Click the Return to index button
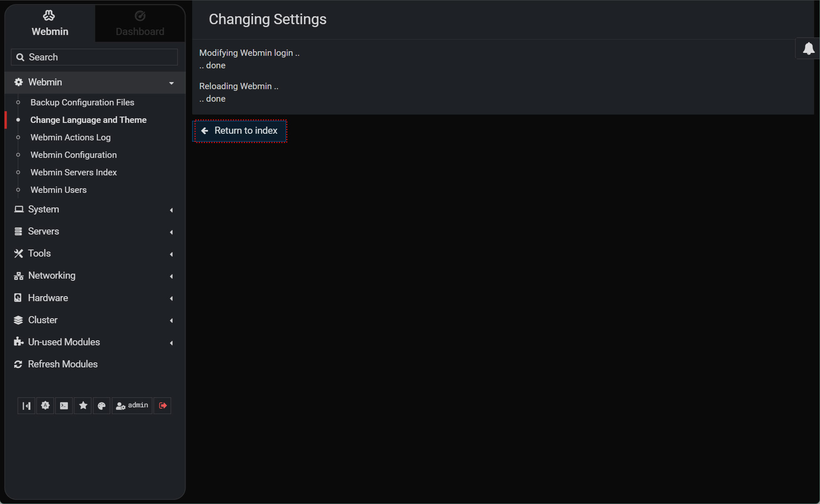The height and width of the screenshot is (504, 820). point(240,131)
